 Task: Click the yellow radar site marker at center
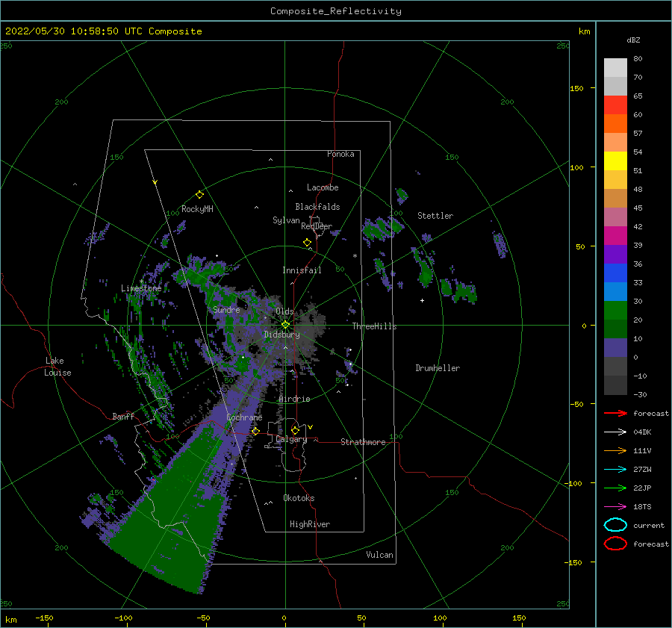click(x=285, y=325)
